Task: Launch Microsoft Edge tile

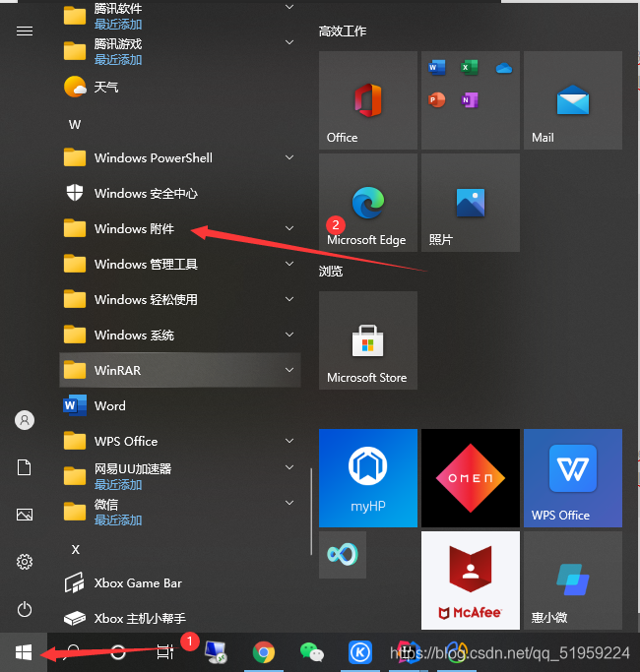Action: coord(368,203)
